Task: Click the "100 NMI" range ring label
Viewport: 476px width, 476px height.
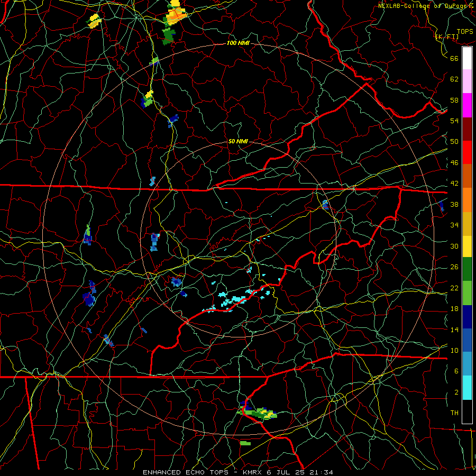Action: (238, 43)
